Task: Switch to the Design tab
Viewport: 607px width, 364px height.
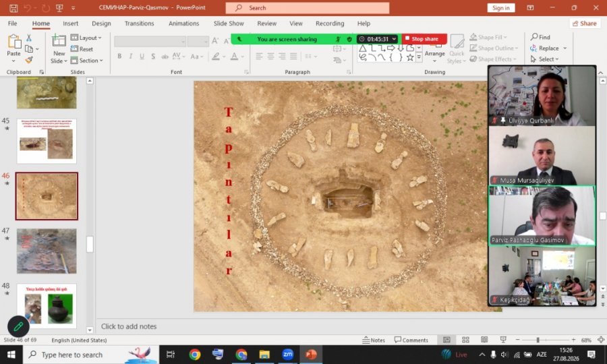Action: 101,23
